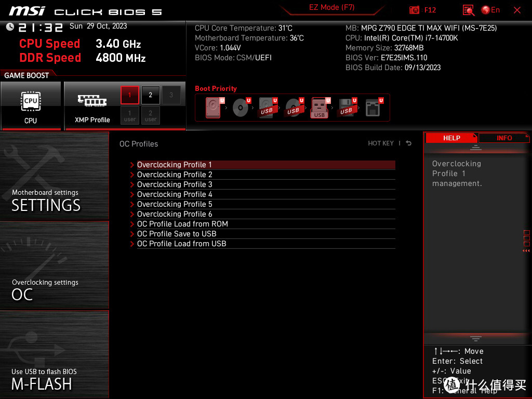The image size is (532, 399).
Task: Switch to the INFO tab
Action: click(x=504, y=138)
